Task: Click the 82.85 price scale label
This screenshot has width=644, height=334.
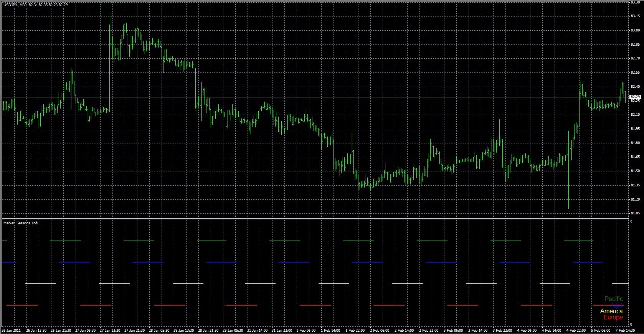Action: coord(635,44)
